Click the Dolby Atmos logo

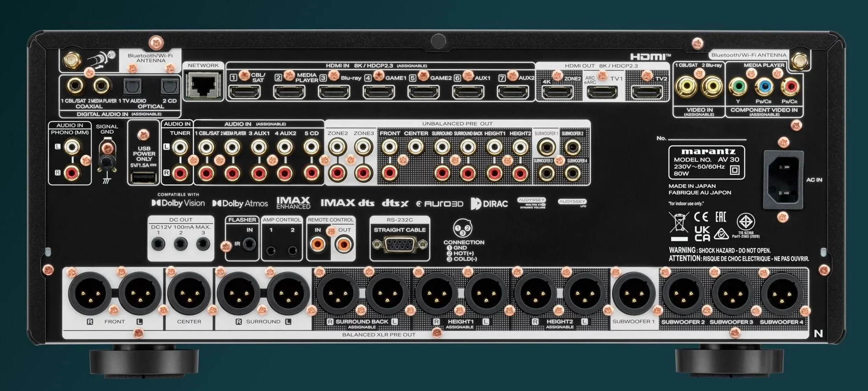coord(240,204)
